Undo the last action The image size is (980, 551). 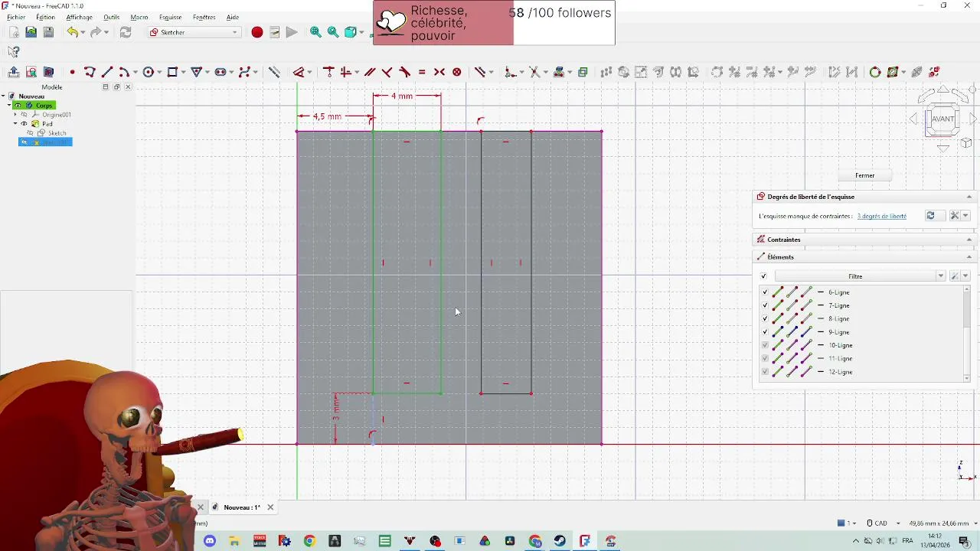(72, 32)
